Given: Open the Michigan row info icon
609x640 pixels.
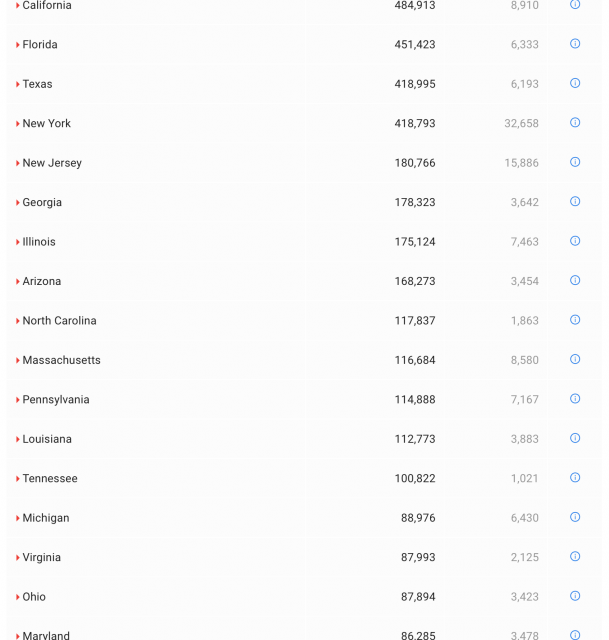Looking at the screenshot, I should [x=575, y=517].
